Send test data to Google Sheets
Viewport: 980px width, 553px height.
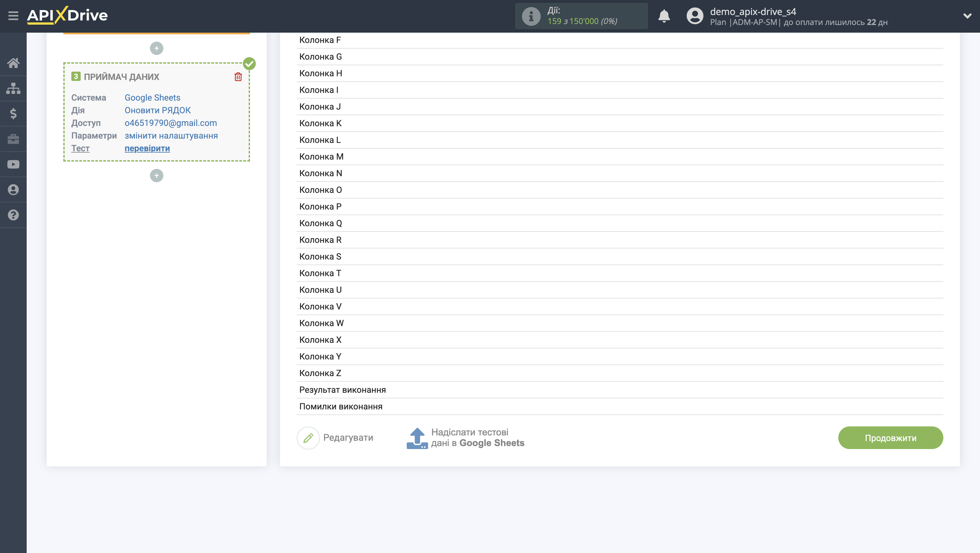[x=477, y=438]
